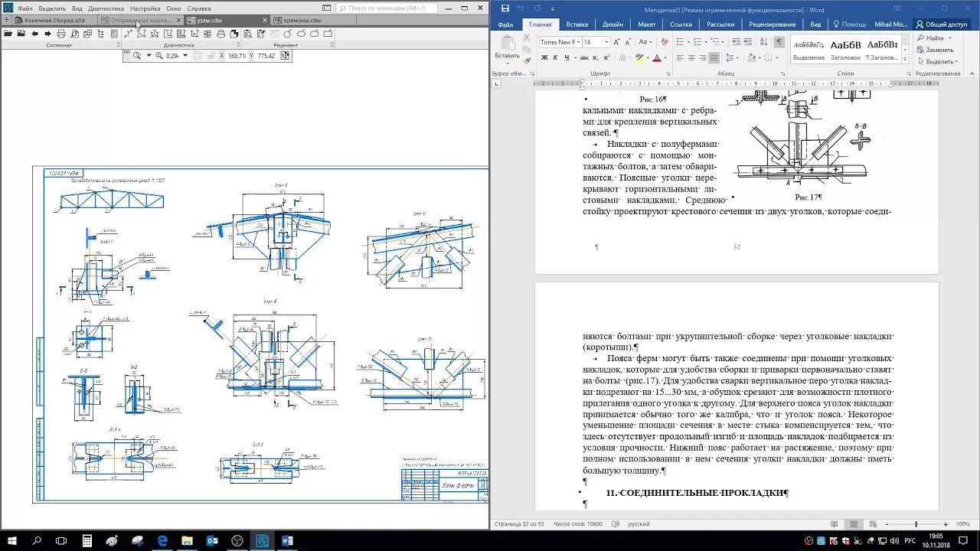Toggle underline formatting in Word

click(x=567, y=57)
